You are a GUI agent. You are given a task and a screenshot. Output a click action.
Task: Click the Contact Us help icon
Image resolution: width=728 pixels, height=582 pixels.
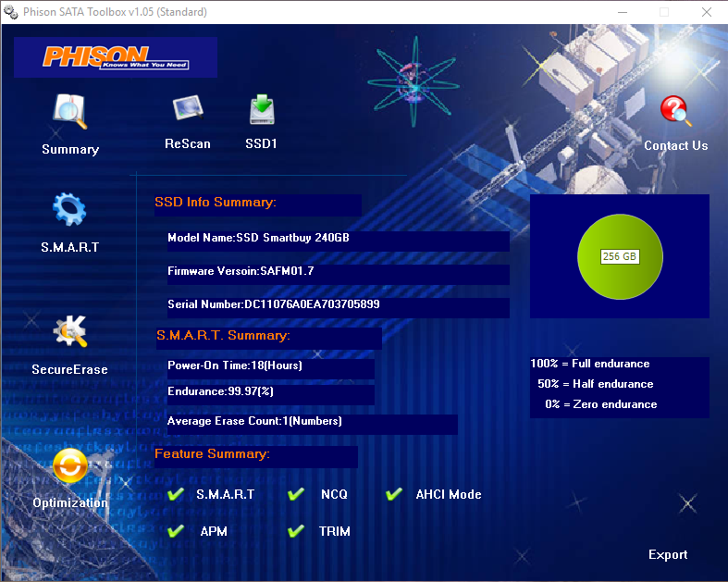[675, 110]
